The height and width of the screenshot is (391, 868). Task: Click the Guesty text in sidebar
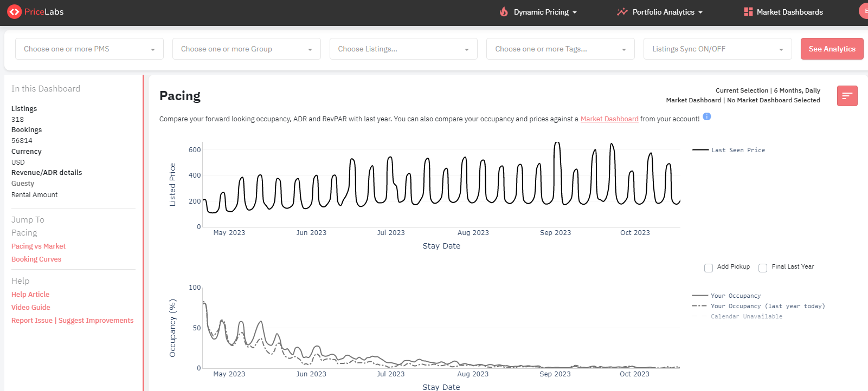coord(23,184)
